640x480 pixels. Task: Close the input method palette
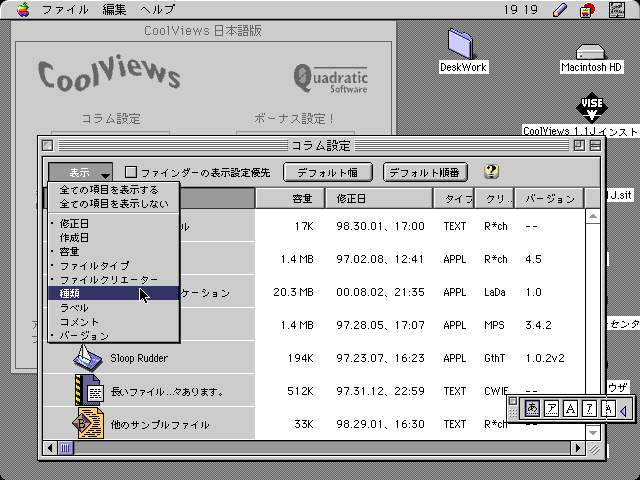click(513, 401)
